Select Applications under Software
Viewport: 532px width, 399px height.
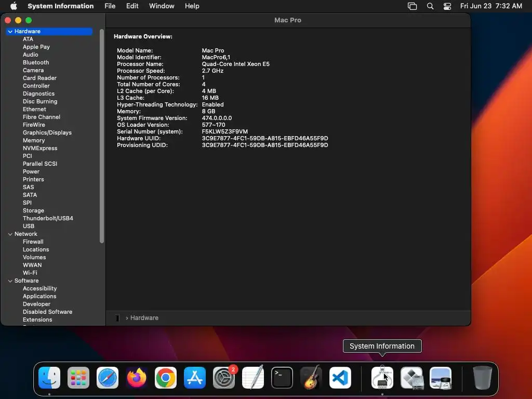click(39, 297)
